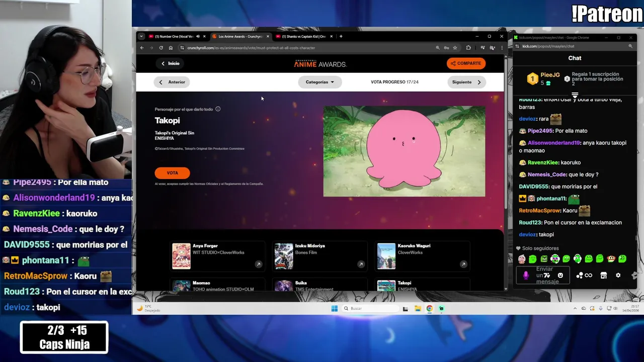Click the red mushroom emote
Image resolution: width=644 pixels, height=362 pixels.
point(611,259)
